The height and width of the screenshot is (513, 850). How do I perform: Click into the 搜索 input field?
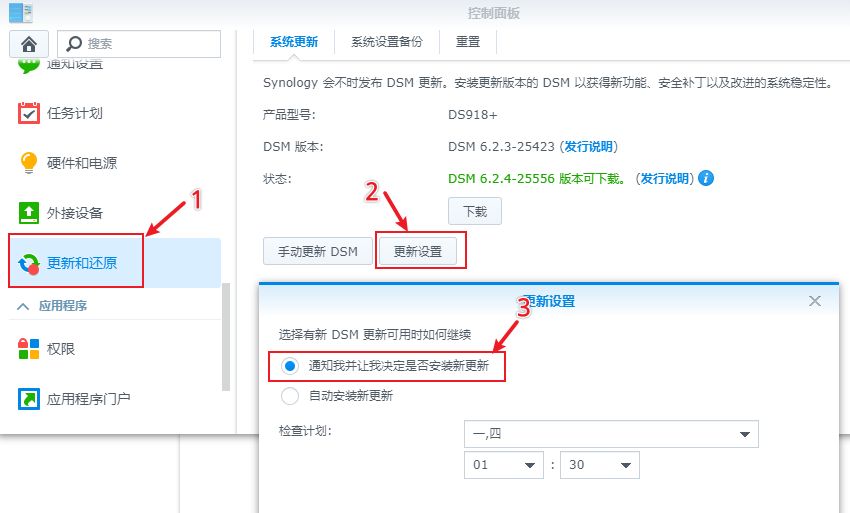point(139,43)
